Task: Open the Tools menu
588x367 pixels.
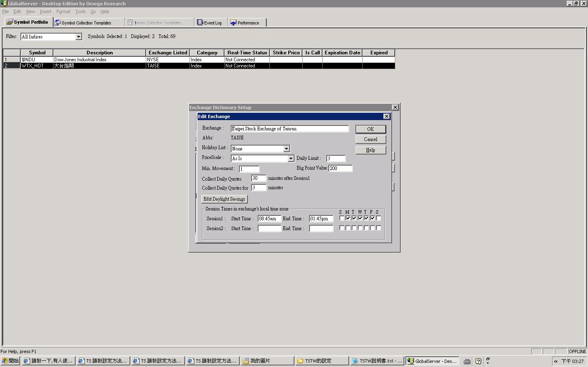Action: click(80, 11)
